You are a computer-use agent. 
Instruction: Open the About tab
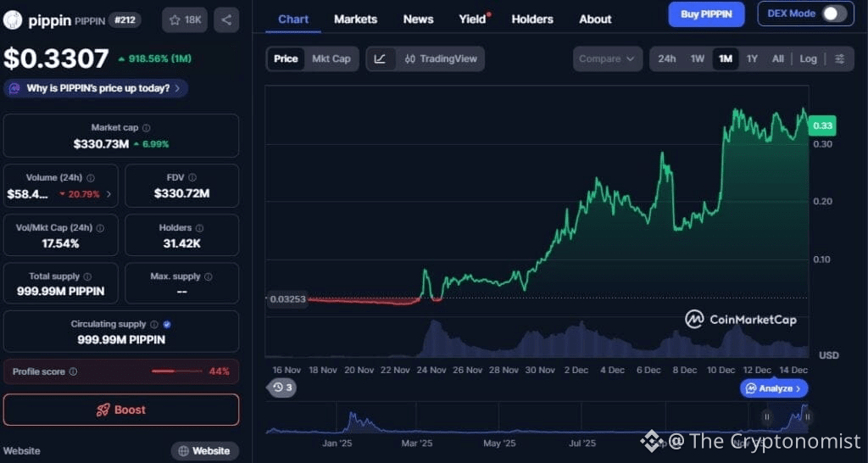coord(595,20)
